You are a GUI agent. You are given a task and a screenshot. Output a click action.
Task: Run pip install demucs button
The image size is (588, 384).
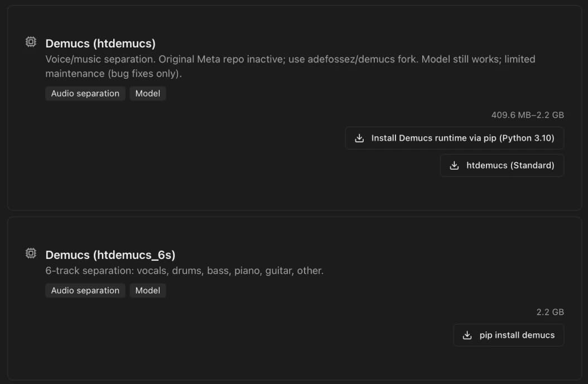(509, 335)
